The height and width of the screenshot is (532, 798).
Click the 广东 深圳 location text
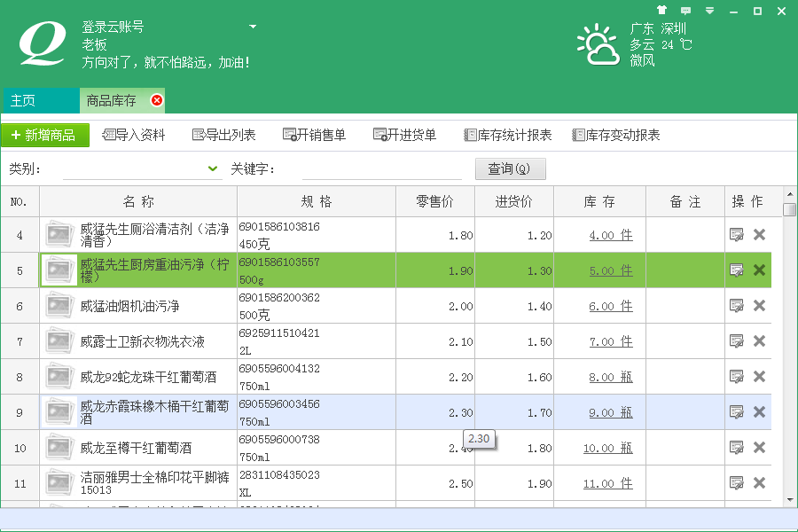click(x=658, y=28)
